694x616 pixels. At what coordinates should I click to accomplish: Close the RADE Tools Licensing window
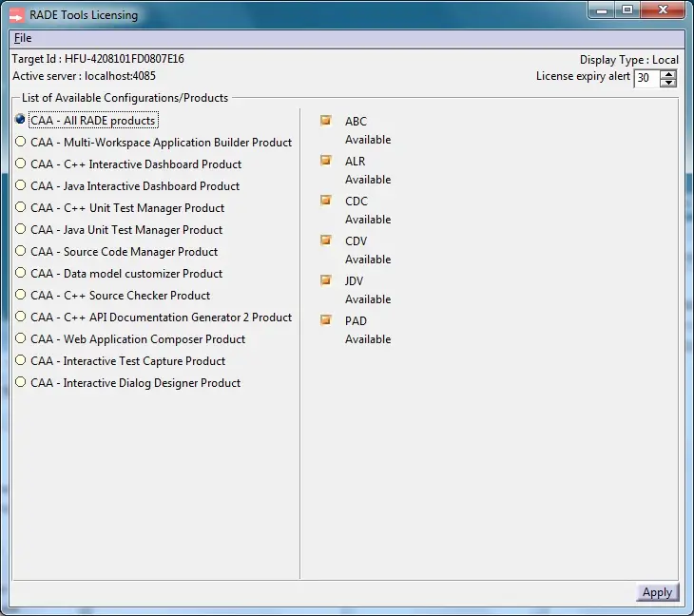663,10
